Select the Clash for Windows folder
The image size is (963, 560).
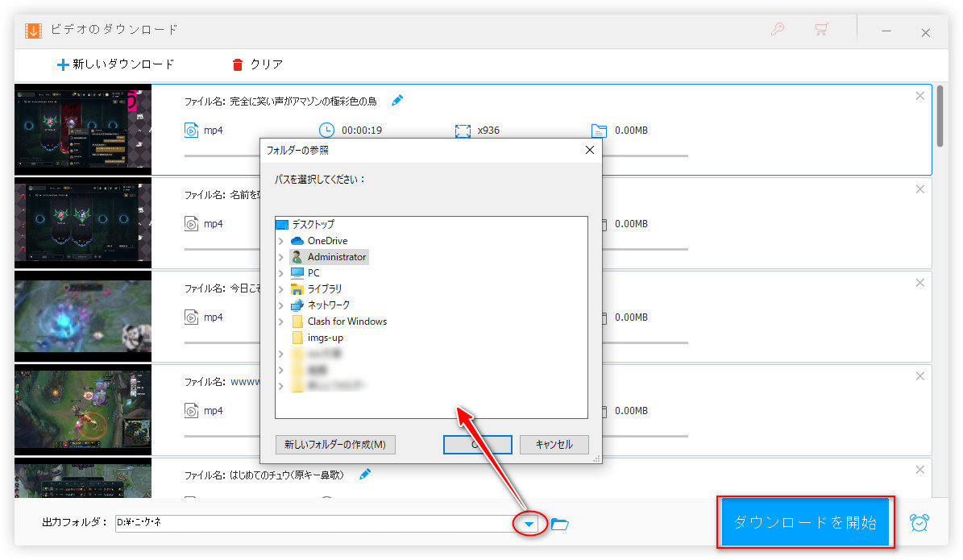[x=347, y=321]
